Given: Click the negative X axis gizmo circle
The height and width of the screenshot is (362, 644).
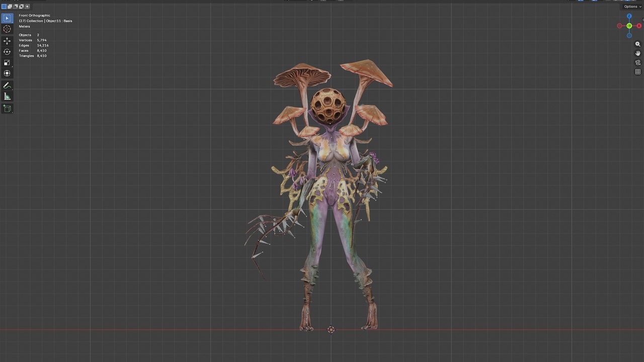Looking at the screenshot, I should (619, 26).
